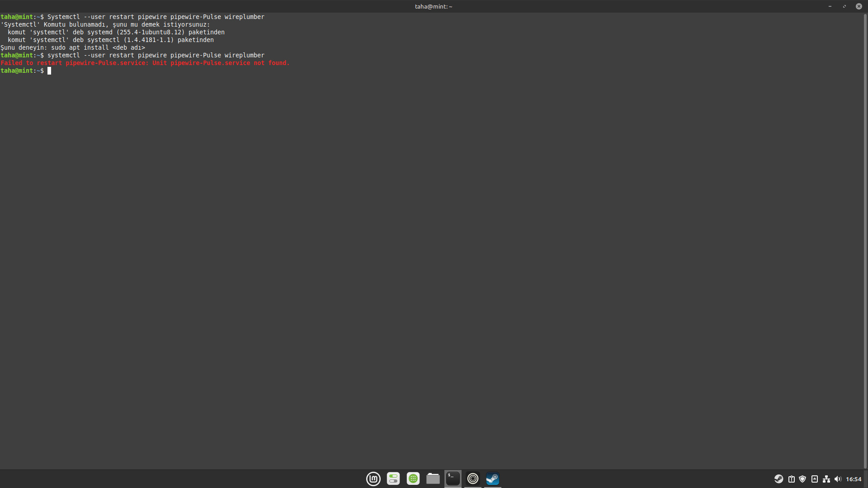Screen dimensions: 868x488
Task: Click the first 'Systemctl --user restart' command line
Action: (132, 17)
